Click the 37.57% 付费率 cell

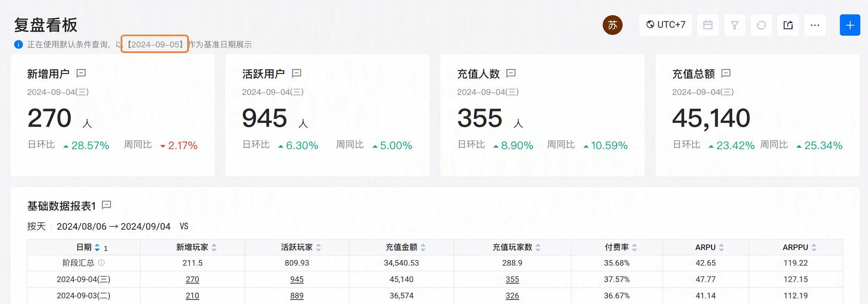coord(617,279)
